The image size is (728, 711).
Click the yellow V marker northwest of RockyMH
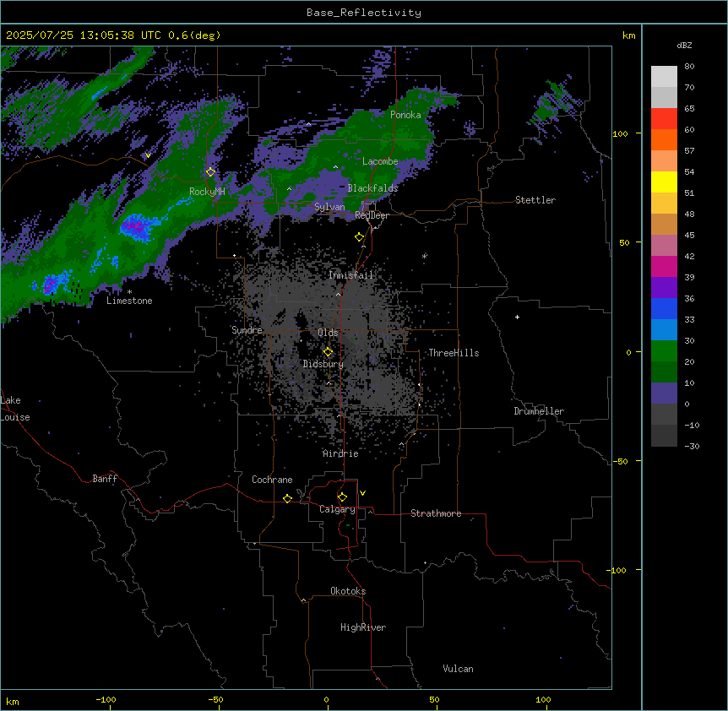point(148,155)
